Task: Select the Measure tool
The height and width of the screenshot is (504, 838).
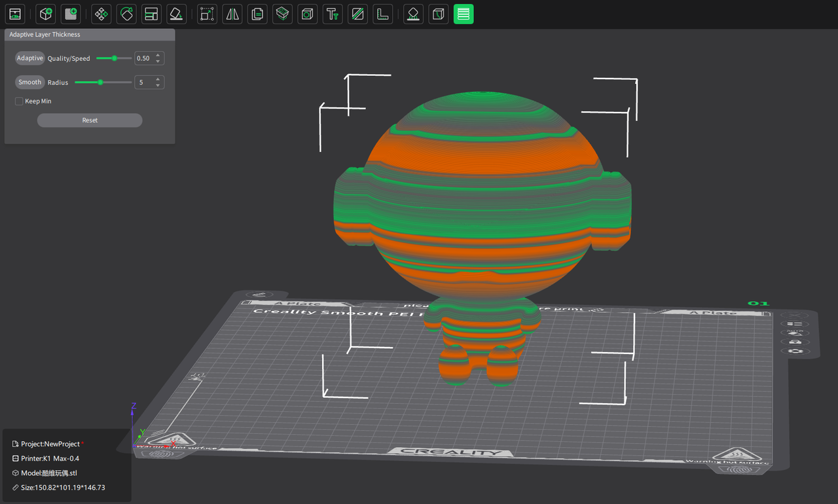Action: pos(382,14)
